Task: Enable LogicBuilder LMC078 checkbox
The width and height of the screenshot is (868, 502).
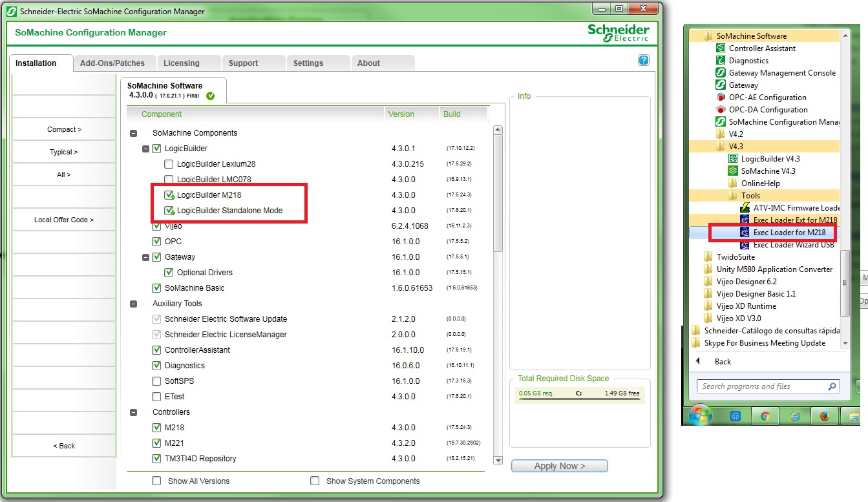Action: coord(169,180)
